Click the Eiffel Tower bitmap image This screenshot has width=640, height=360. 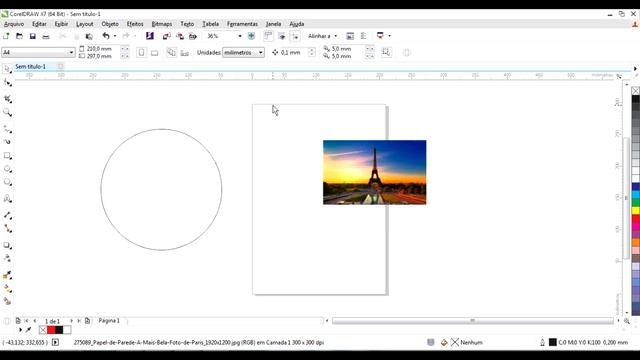[374, 172]
